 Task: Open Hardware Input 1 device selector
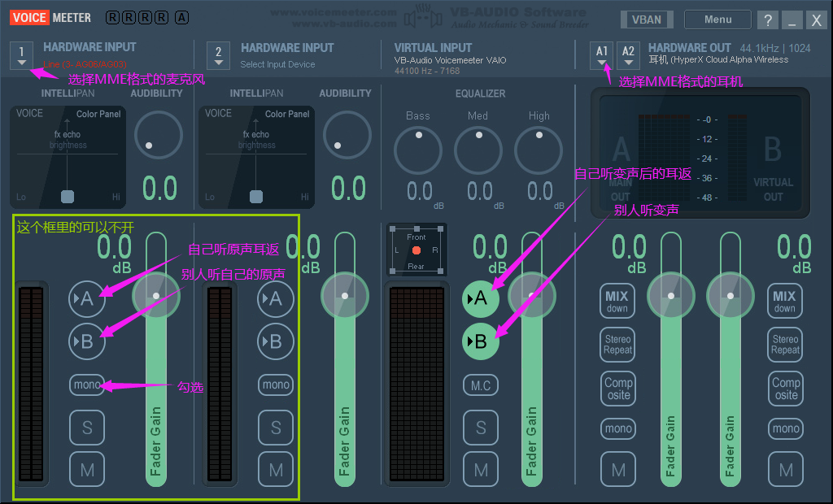pyautogui.click(x=21, y=56)
